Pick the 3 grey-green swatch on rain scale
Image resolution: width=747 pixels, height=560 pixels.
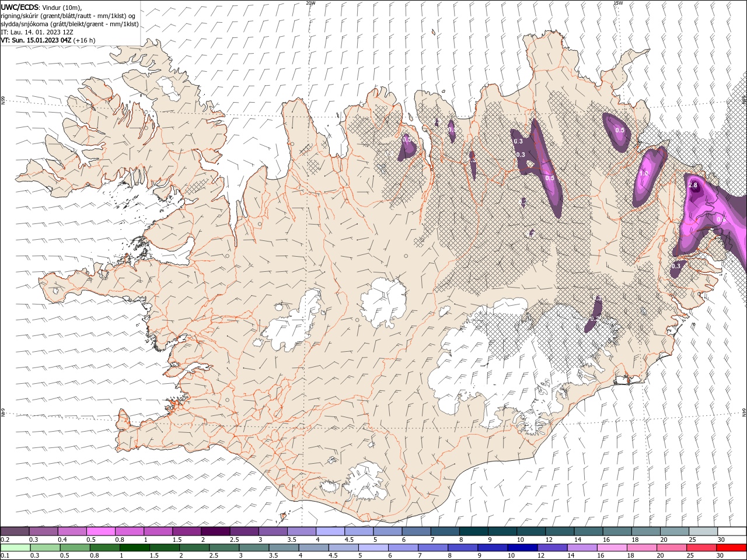[x=254, y=548]
